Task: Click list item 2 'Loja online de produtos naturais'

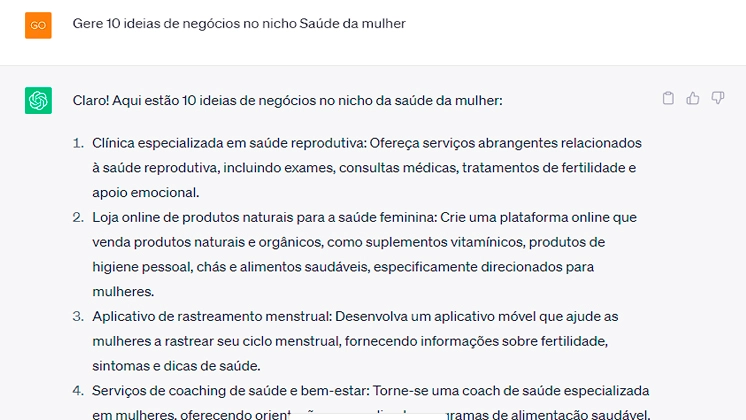Action: point(364,254)
